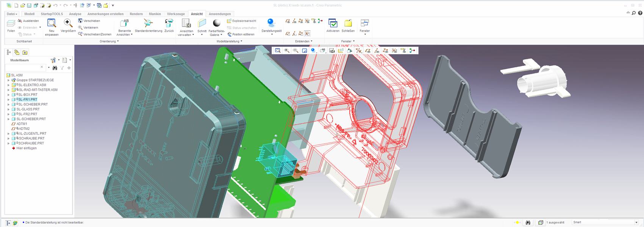This screenshot has height=227, width=644.
Task: Expand the SL-BOX.PRT tree node
Action: point(9,95)
